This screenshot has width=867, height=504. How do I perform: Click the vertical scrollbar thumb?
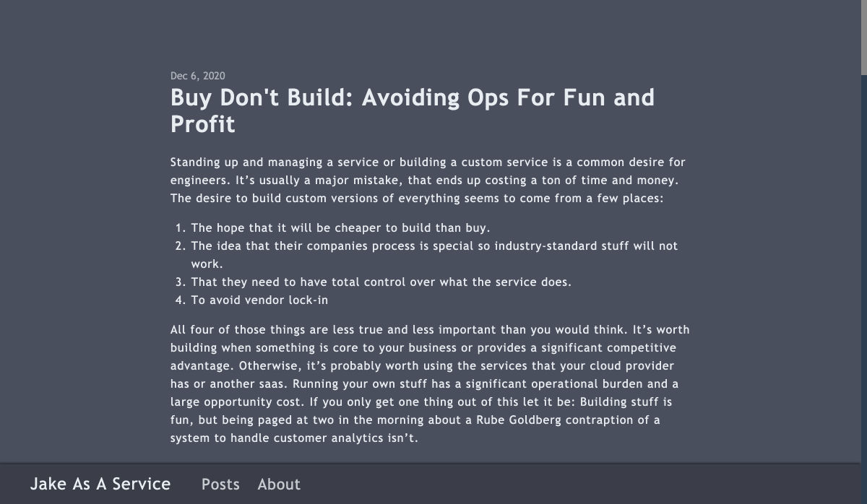point(863,36)
